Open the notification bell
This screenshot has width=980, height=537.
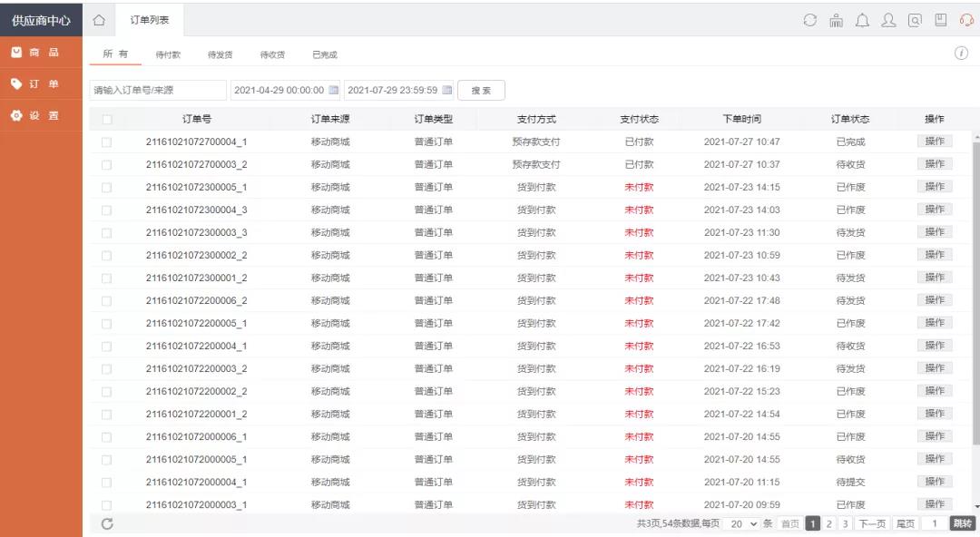click(862, 20)
